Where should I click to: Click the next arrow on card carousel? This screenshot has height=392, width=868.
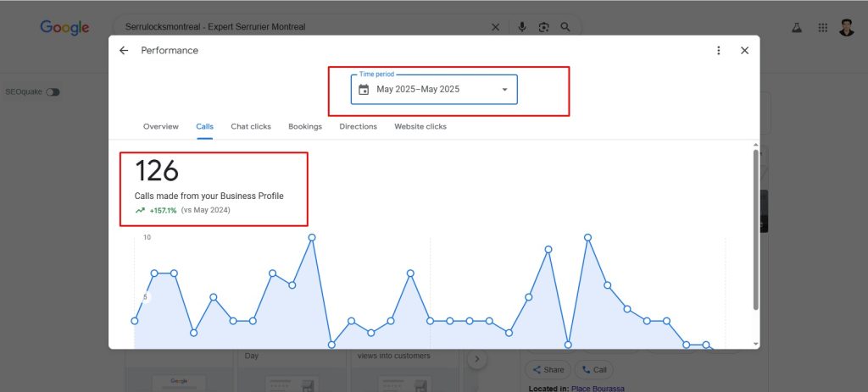pos(476,359)
